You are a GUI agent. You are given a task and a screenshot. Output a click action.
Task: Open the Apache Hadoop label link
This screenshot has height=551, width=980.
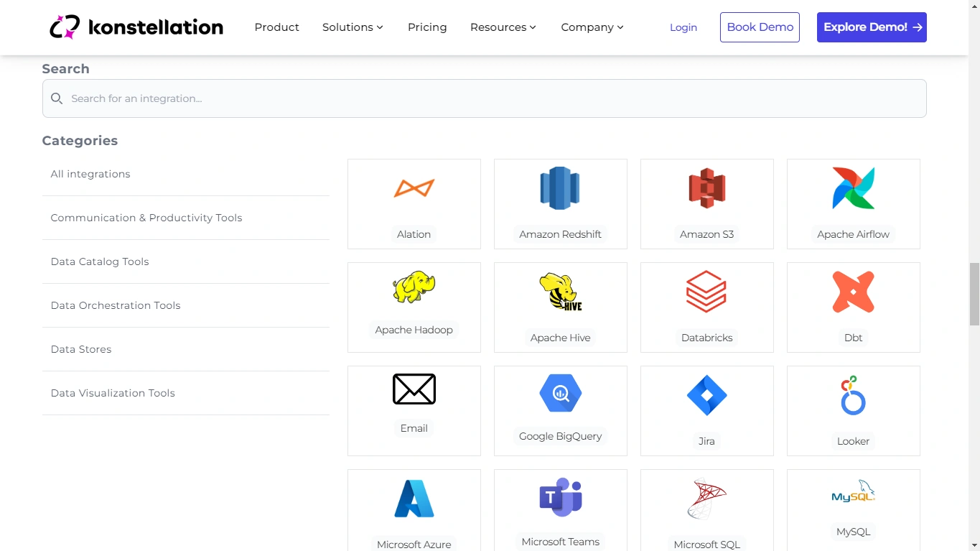pyautogui.click(x=414, y=330)
